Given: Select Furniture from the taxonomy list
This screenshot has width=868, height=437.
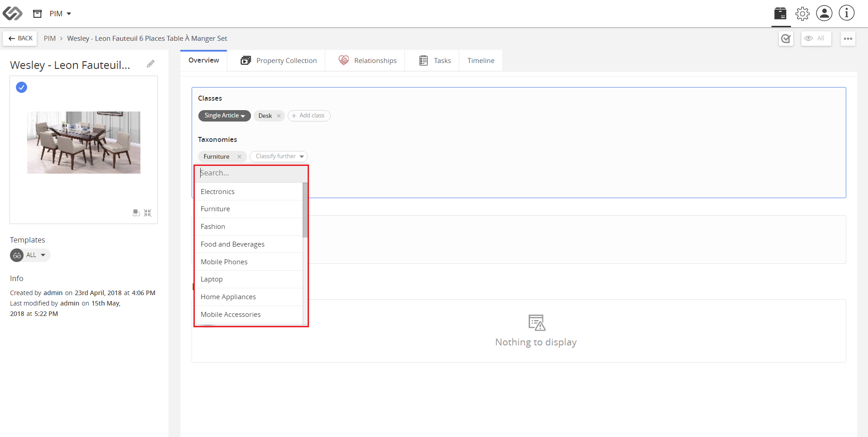Looking at the screenshot, I should 249,209.
